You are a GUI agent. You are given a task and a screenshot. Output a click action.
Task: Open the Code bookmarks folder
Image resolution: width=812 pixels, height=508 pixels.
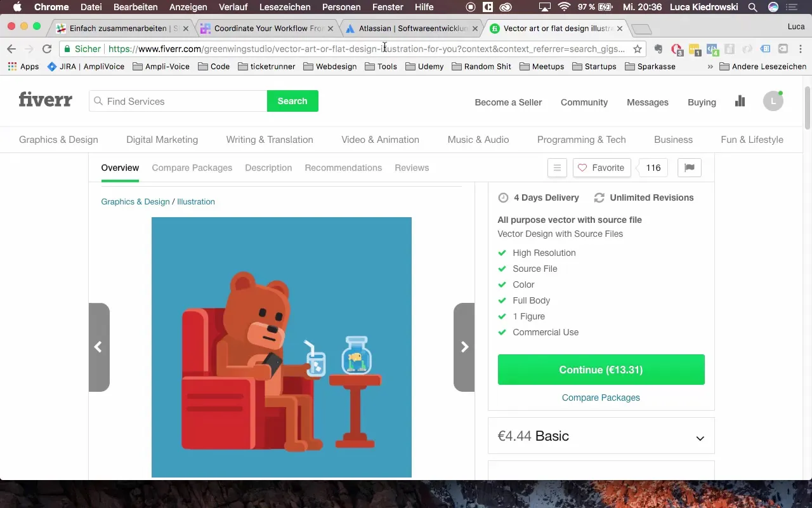coord(214,66)
